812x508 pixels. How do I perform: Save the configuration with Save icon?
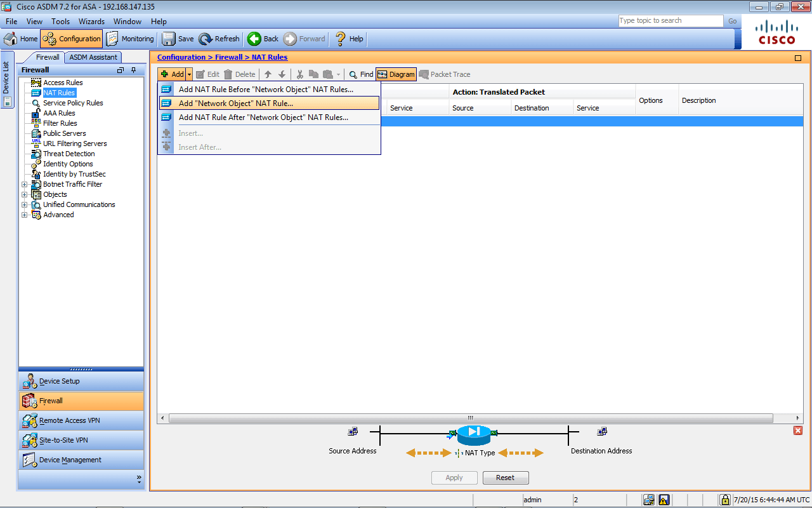click(x=178, y=39)
